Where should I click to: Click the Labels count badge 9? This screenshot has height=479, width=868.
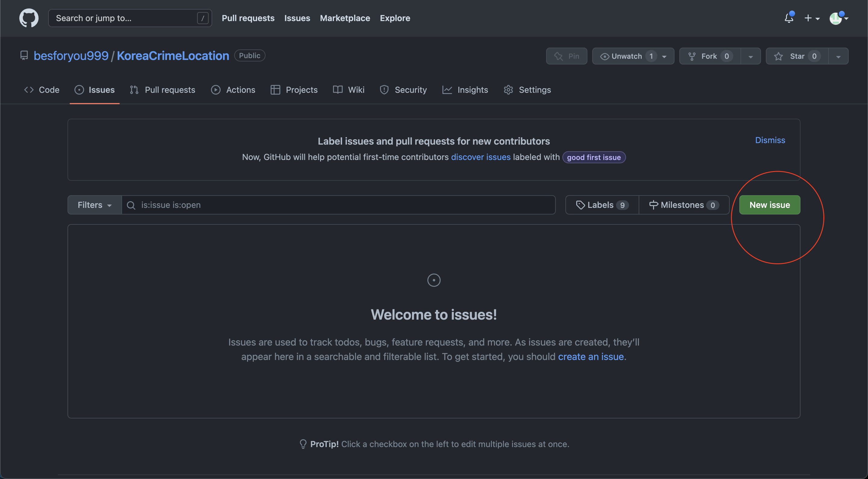622,205
